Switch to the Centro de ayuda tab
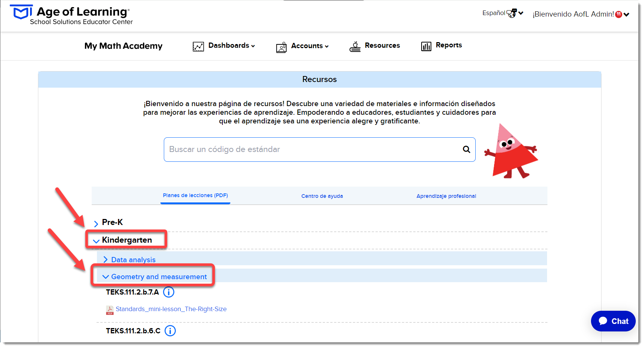This screenshot has height=348, width=644. pos(322,196)
